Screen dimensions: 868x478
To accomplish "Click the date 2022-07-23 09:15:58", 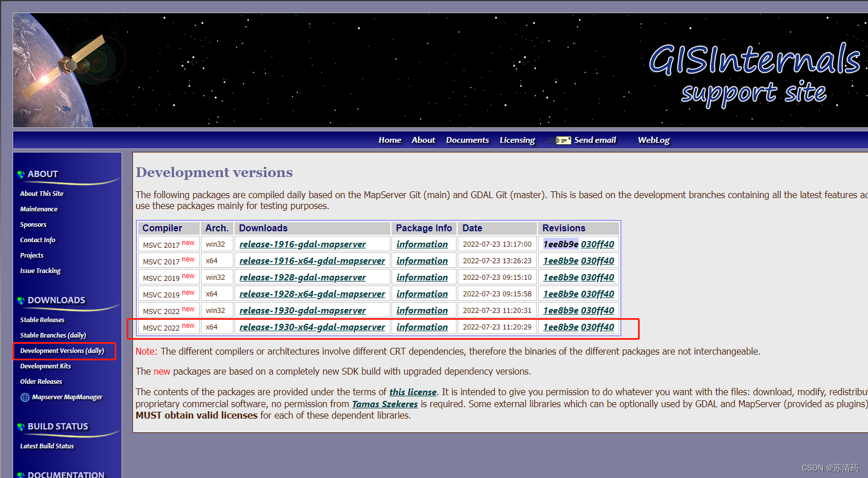I will tap(497, 294).
